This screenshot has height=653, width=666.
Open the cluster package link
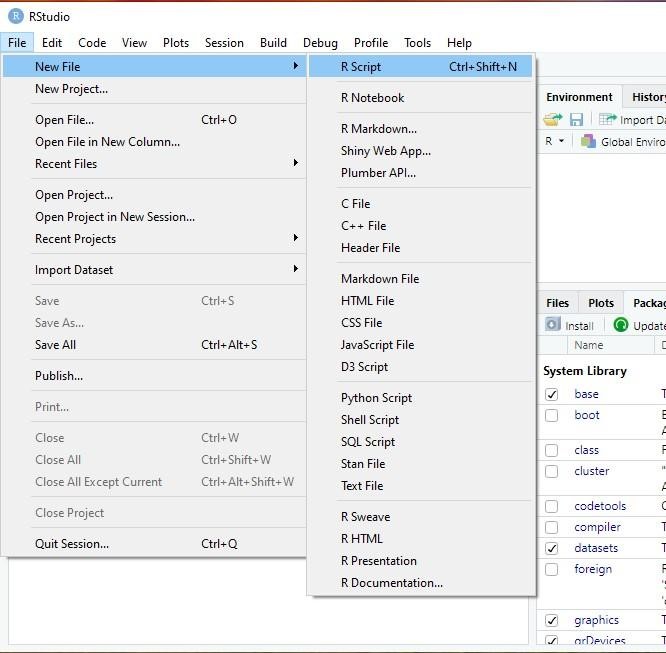point(591,471)
